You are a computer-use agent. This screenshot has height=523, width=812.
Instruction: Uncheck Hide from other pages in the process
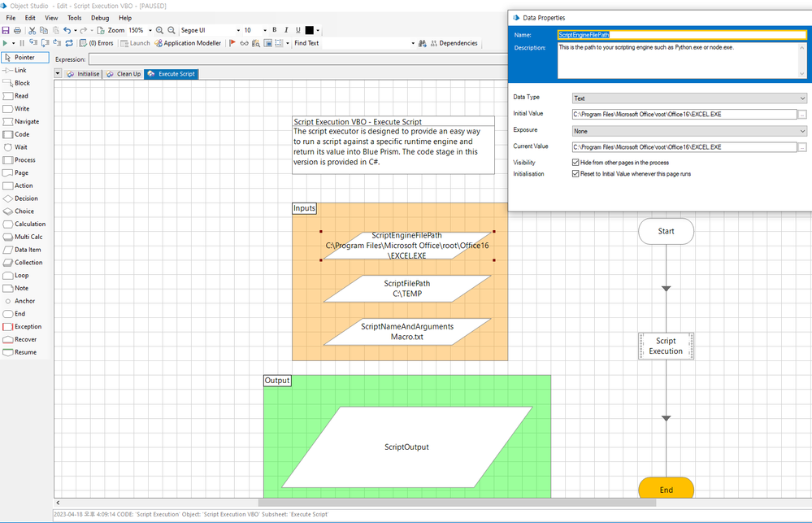coord(576,163)
